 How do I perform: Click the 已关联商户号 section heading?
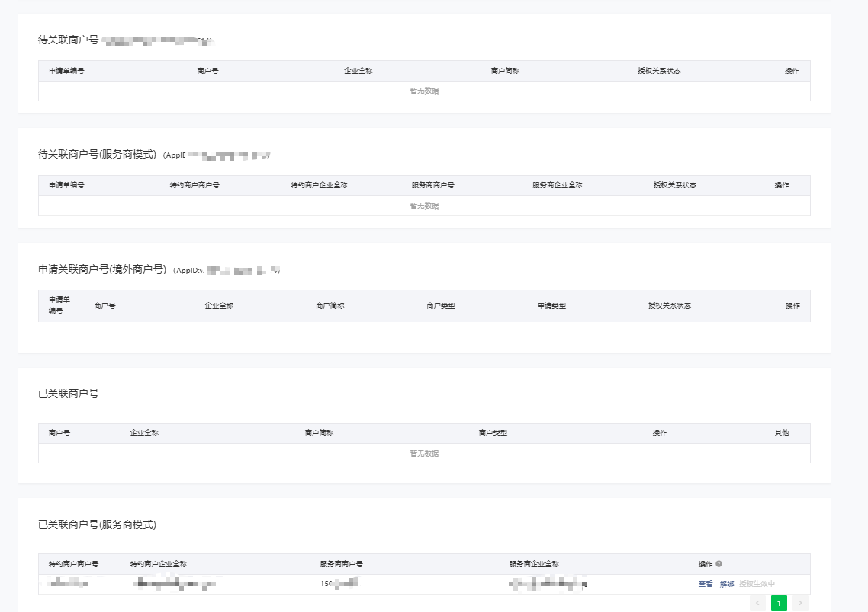point(68,393)
